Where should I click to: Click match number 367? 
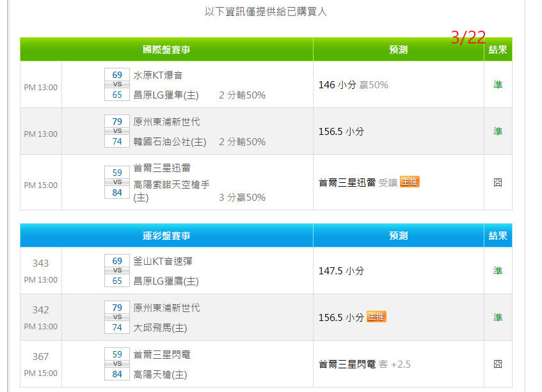pyautogui.click(x=41, y=356)
